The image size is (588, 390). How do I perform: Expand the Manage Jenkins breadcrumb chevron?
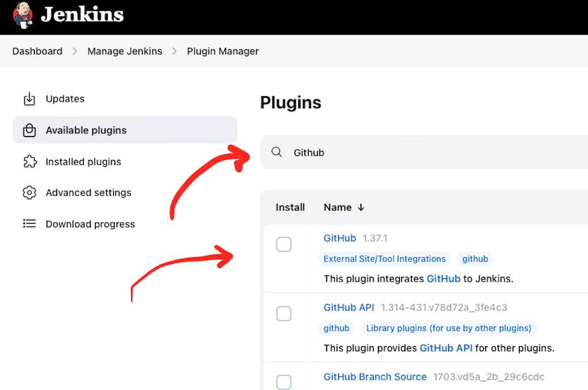[174, 51]
